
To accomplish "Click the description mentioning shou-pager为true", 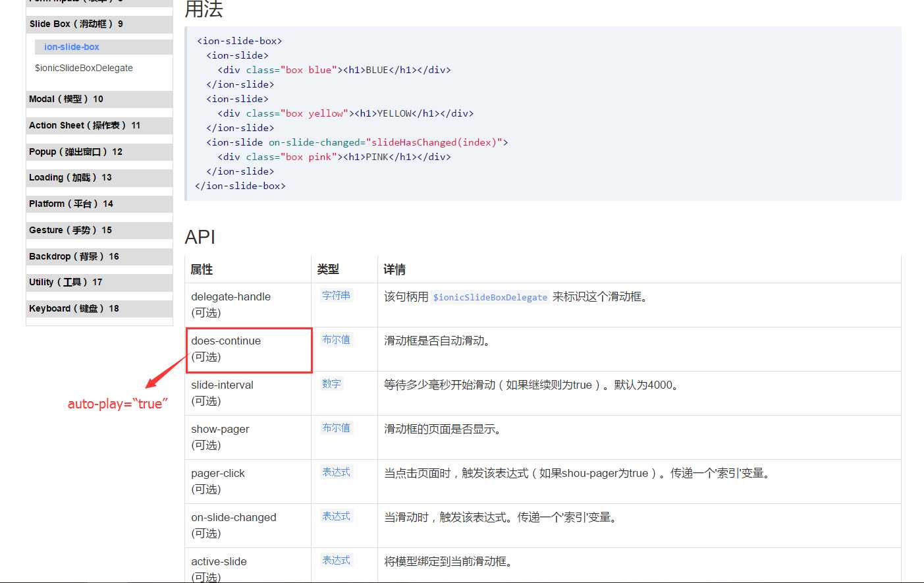I will pos(578,473).
